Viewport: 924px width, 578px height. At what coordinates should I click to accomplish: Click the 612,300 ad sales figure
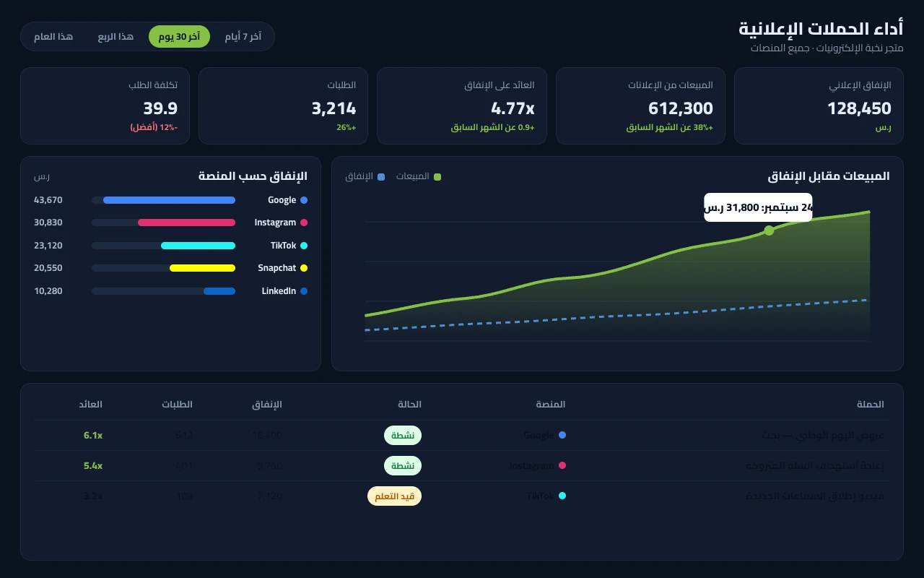[x=681, y=108]
